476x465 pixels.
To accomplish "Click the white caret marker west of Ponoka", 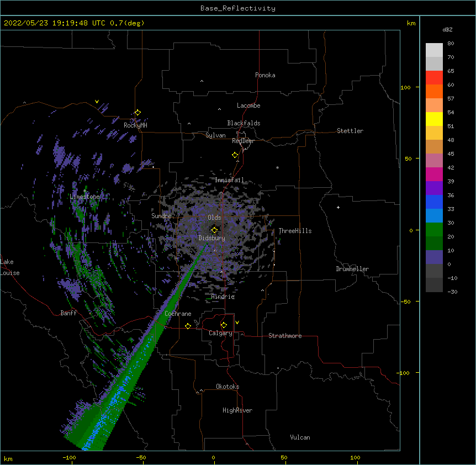I will [x=202, y=81].
